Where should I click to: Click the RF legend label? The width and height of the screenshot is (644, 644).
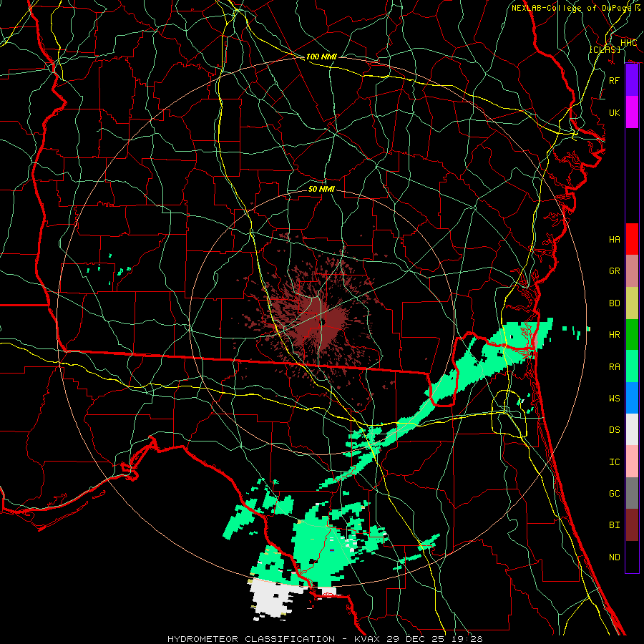(614, 80)
